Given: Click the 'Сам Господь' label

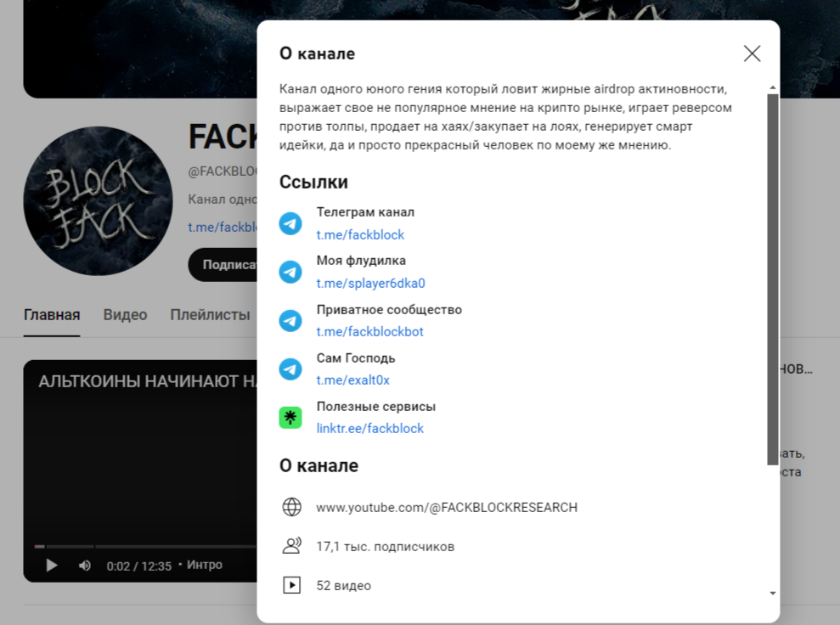Looking at the screenshot, I should tap(356, 358).
